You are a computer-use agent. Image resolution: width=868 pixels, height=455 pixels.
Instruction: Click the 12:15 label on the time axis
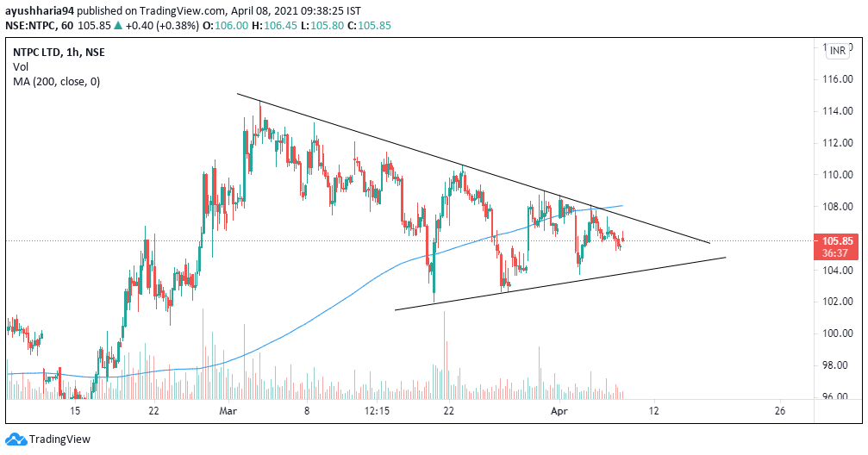point(377,411)
